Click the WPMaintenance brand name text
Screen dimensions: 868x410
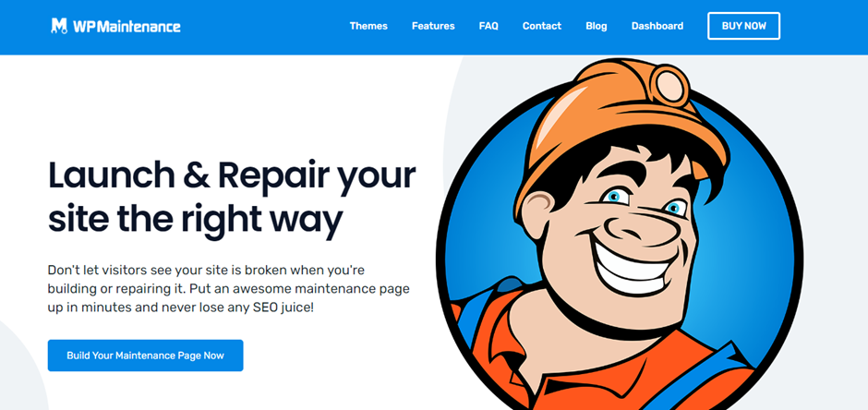tap(127, 27)
